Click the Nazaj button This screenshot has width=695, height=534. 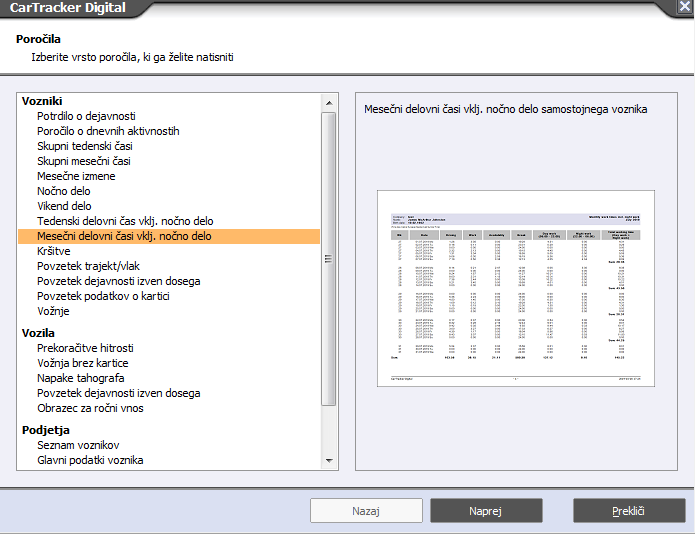(366, 511)
